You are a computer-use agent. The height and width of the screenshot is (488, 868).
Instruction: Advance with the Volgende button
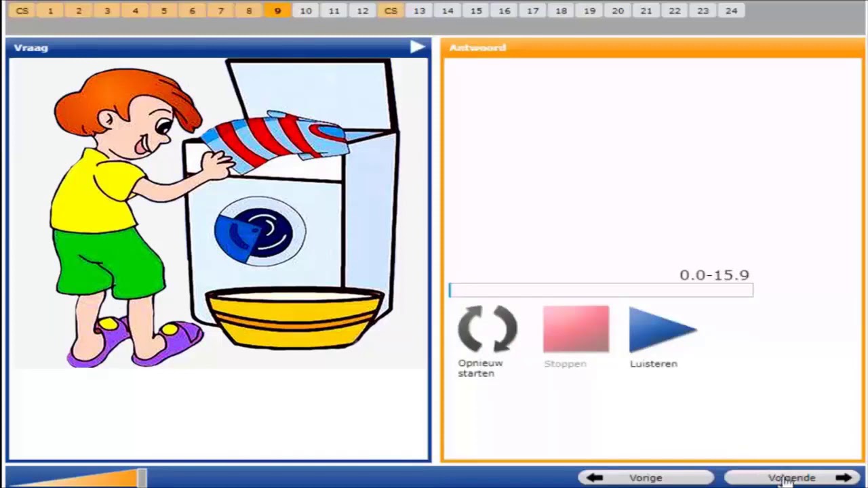pos(792,478)
